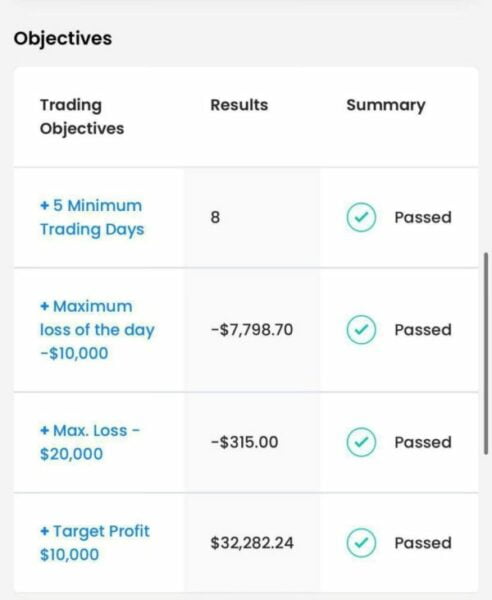Click the Summary column header
The height and width of the screenshot is (600, 492).
pyautogui.click(x=386, y=105)
